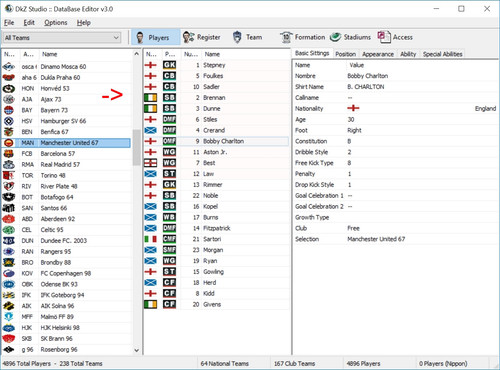Image resolution: width=500 pixels, height=370 pixels.
Task: Select player Givens
Action: click(x=212, y=304)
